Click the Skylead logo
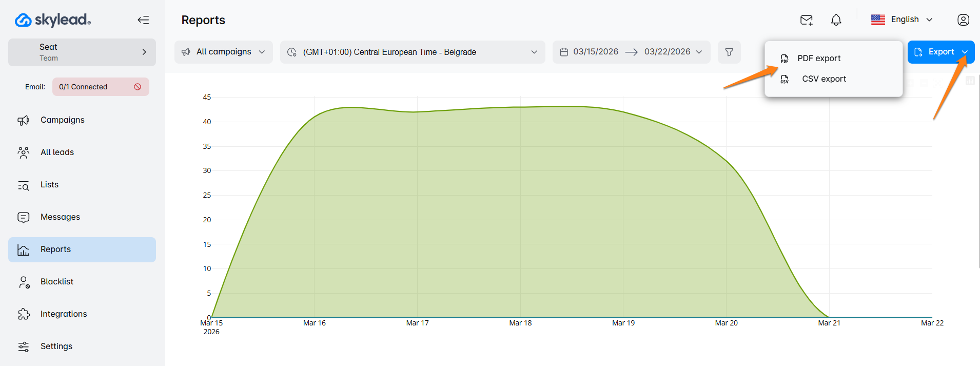This screenshot has height=366, width=980. (53, 20)
